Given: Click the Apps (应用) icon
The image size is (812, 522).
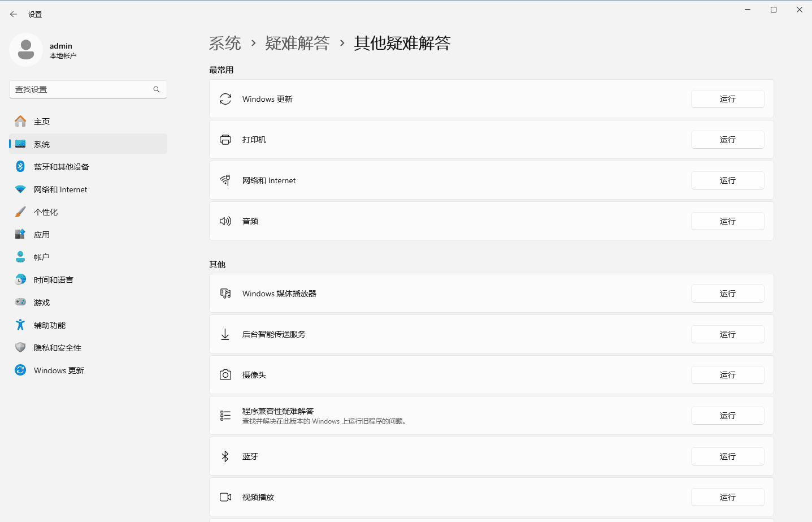Looking at the screenshot, I should point(20,234).
